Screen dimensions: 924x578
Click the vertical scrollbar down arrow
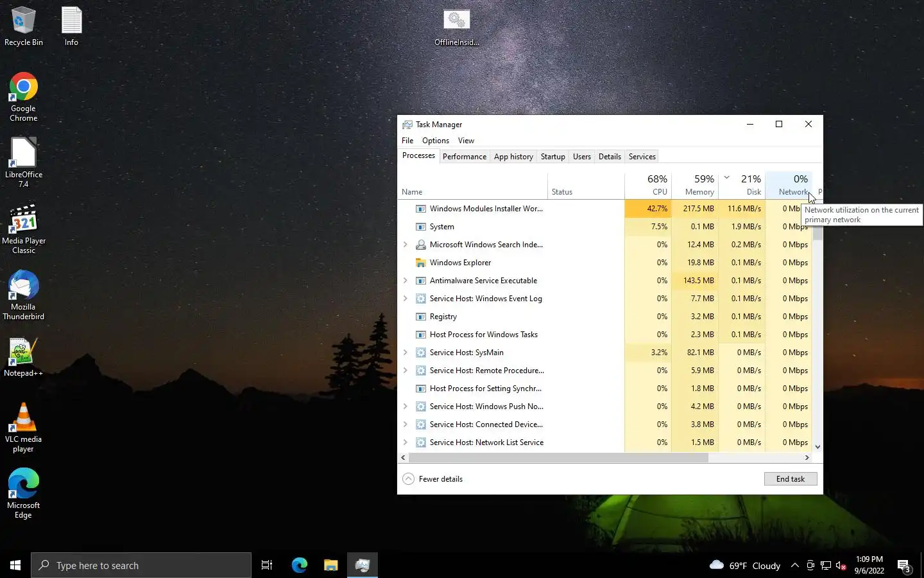[817, 447]
